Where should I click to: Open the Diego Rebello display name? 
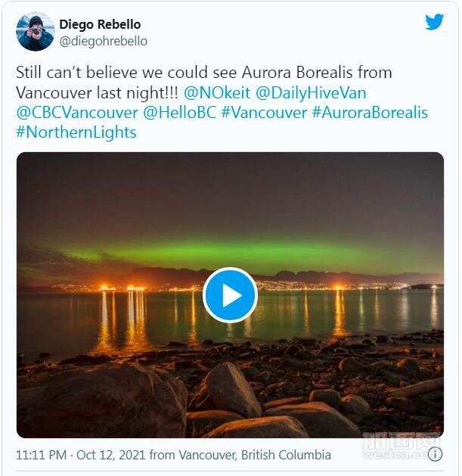coord(100,24)
